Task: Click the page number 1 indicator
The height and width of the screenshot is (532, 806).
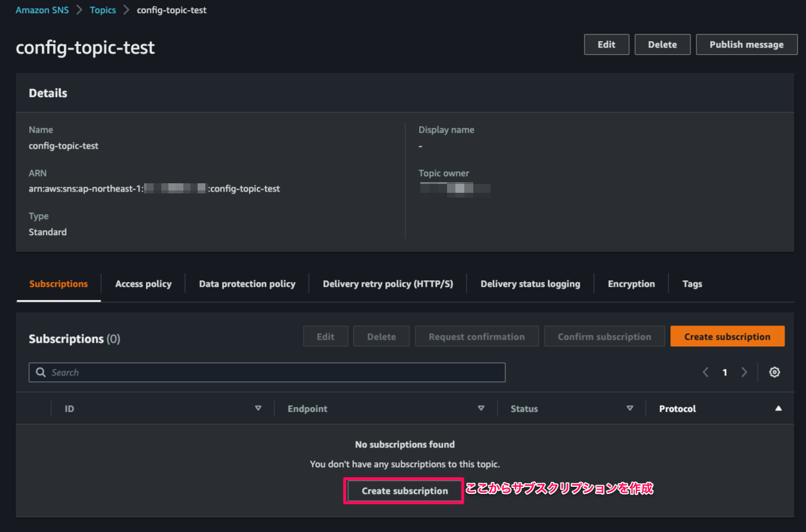Action: 724,373
